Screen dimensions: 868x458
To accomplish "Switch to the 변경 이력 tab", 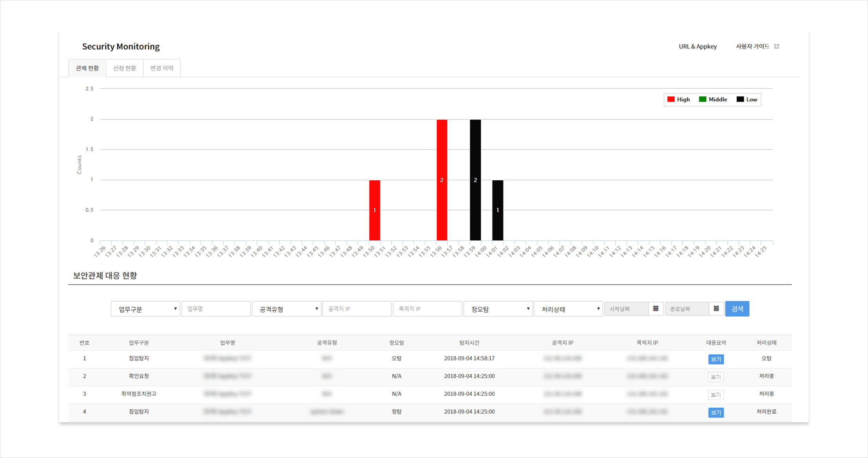I will point(162,68).
